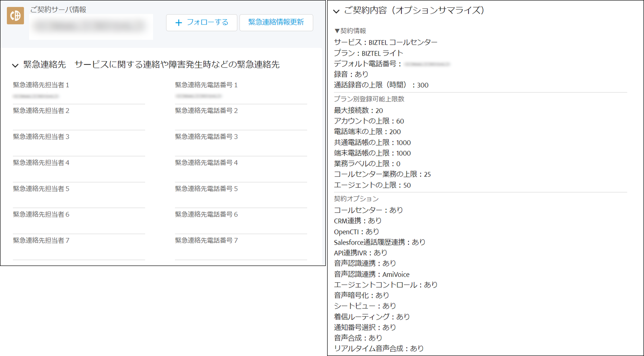The image size is (644, 356).
Task: Click リアルタイム音声合成：あり
Action: 379,348
